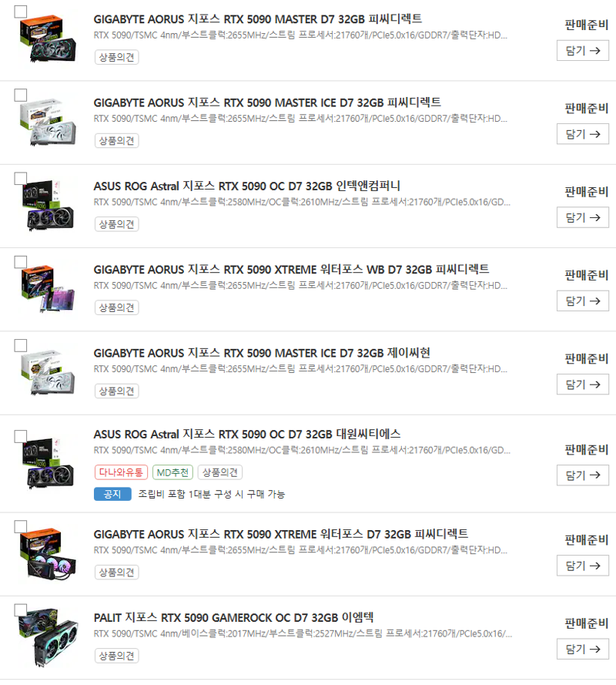The height and width of the screenshot is (685, 616).
Task: Click the 다나와유통 badge
Action: 121,472
